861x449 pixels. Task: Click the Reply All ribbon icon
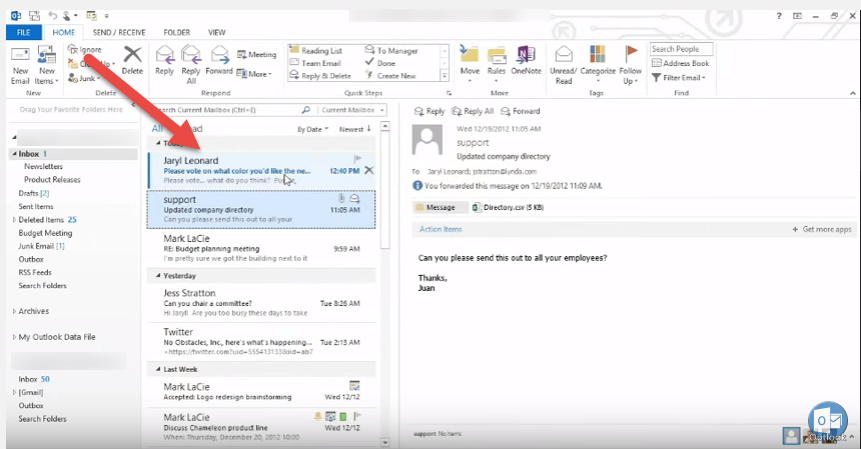pyautogui.click(x=191, y=65)
